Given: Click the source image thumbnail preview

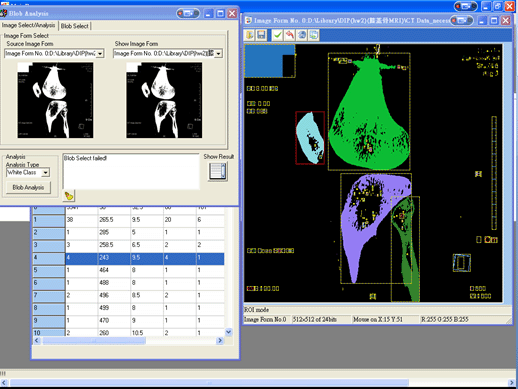Looking at the screenshot, I should tap(55, 100).
